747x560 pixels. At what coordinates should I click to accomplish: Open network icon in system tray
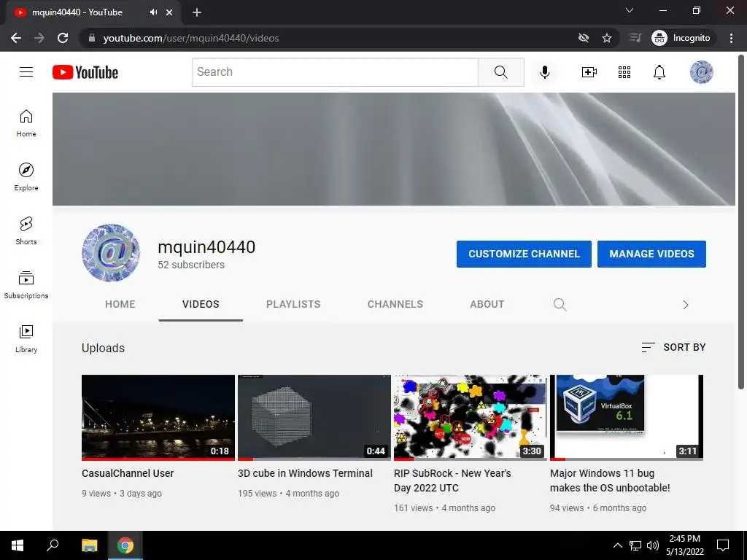tap(635, 545)
